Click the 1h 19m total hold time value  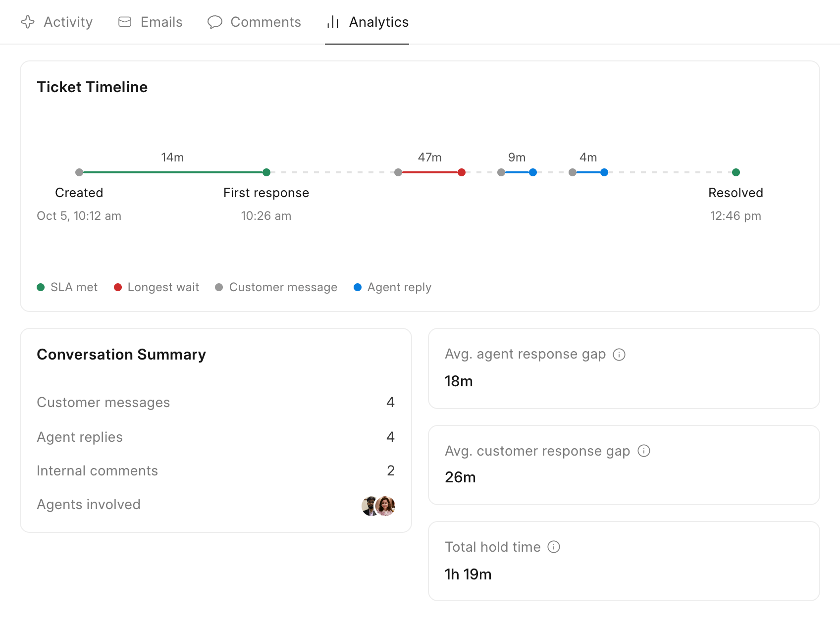469,574
